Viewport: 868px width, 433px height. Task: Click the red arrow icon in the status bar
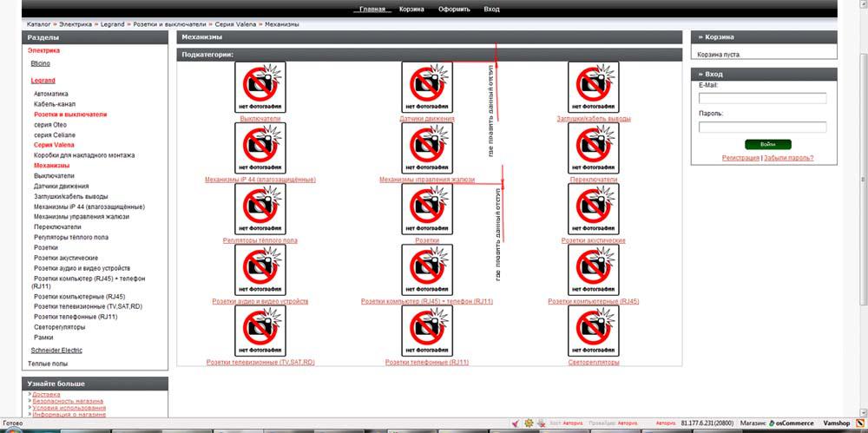click(x=516, y=423)
